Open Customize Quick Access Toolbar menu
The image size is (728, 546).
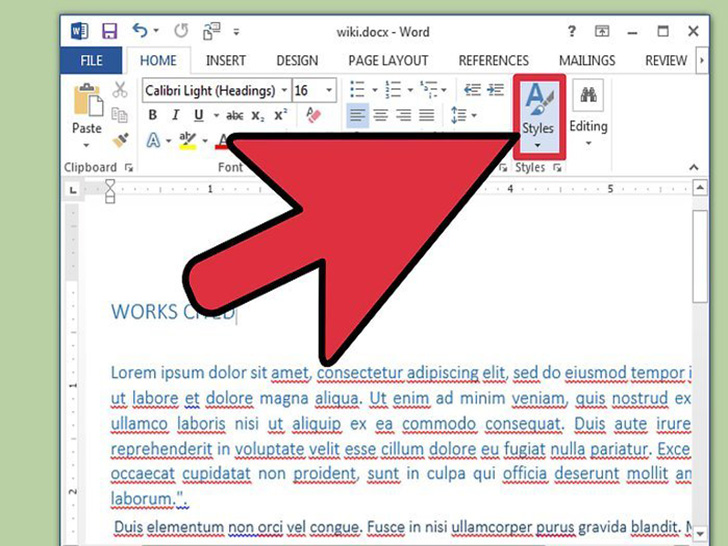(236, 32)
